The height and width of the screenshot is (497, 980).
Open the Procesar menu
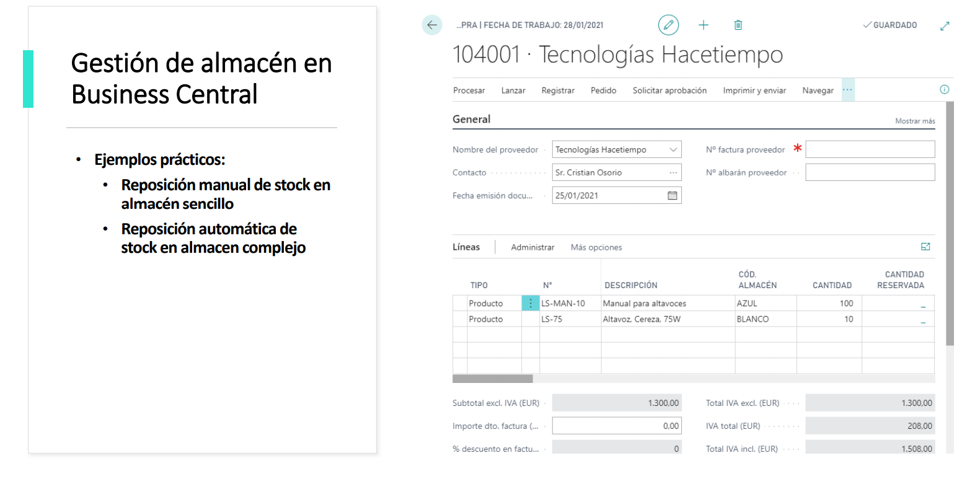coord(469,90)
